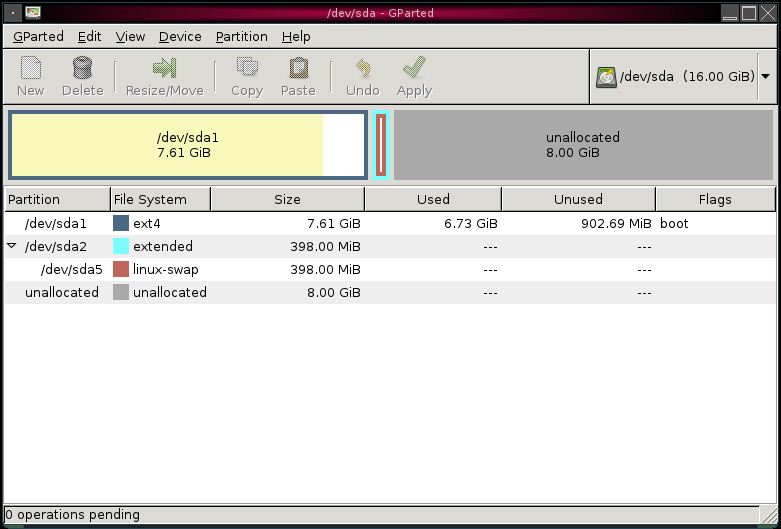Sort by the Used column header
Viewport: 781px width, 529px height.
[433, 199]
